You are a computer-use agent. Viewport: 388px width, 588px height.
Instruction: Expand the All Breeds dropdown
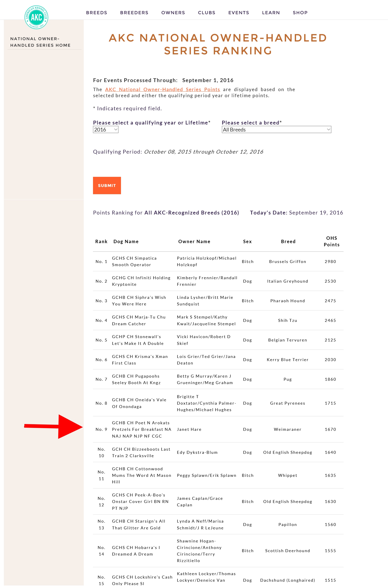click(x=276, y=129)
